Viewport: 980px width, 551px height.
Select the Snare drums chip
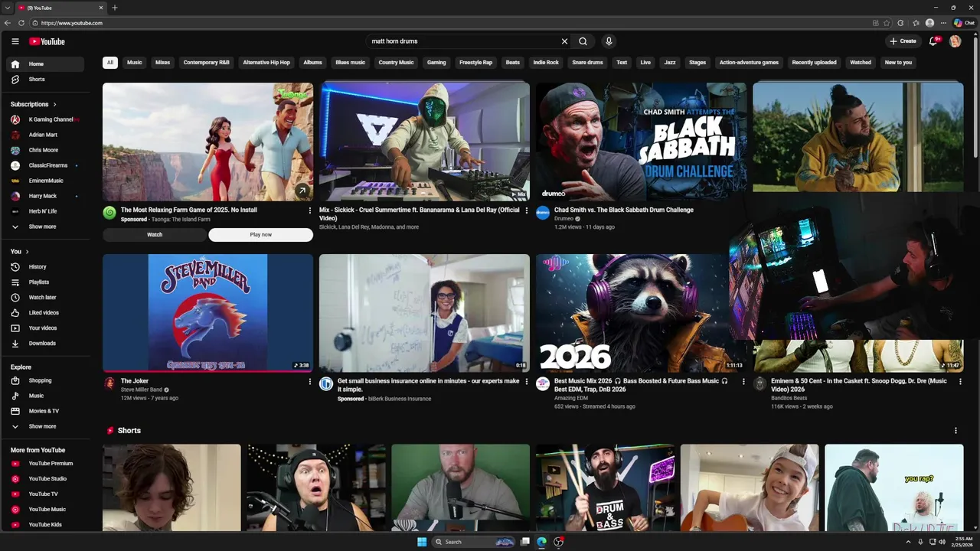[x=588, y=63]
